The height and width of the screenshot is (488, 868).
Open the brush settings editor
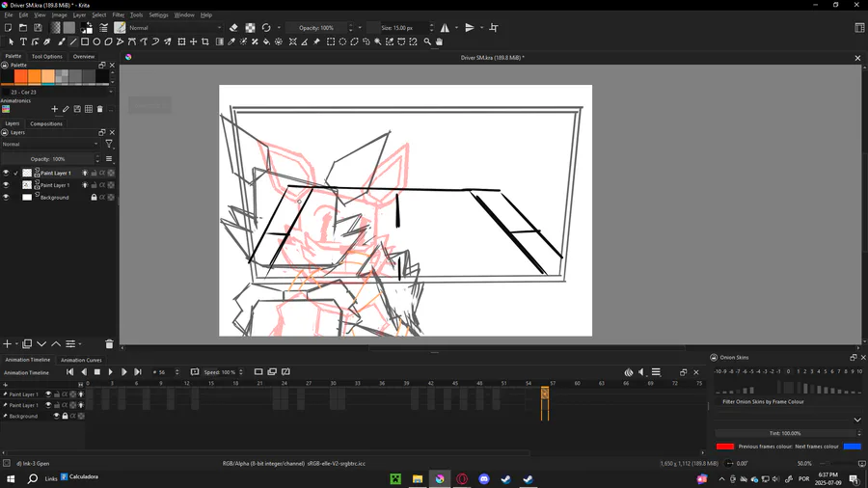point(103,28)
